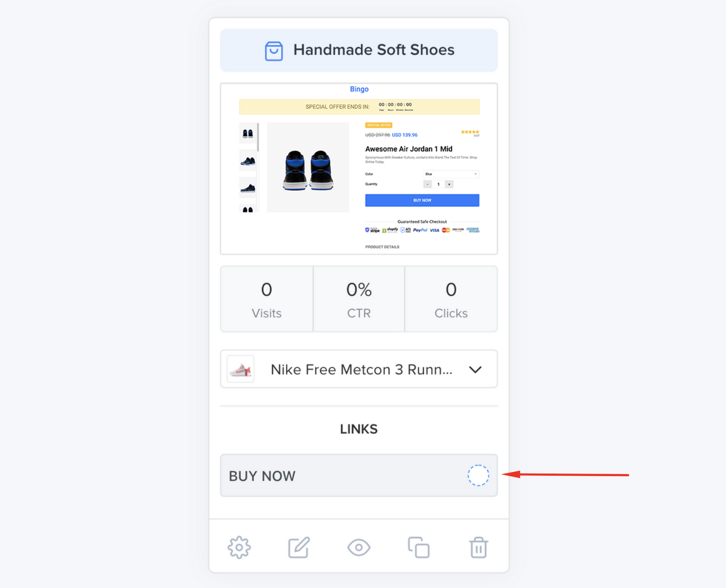Viewport: 726px width, 588px height.
Task: Click BUY NOW link row
Action: (x=359, y=475)
